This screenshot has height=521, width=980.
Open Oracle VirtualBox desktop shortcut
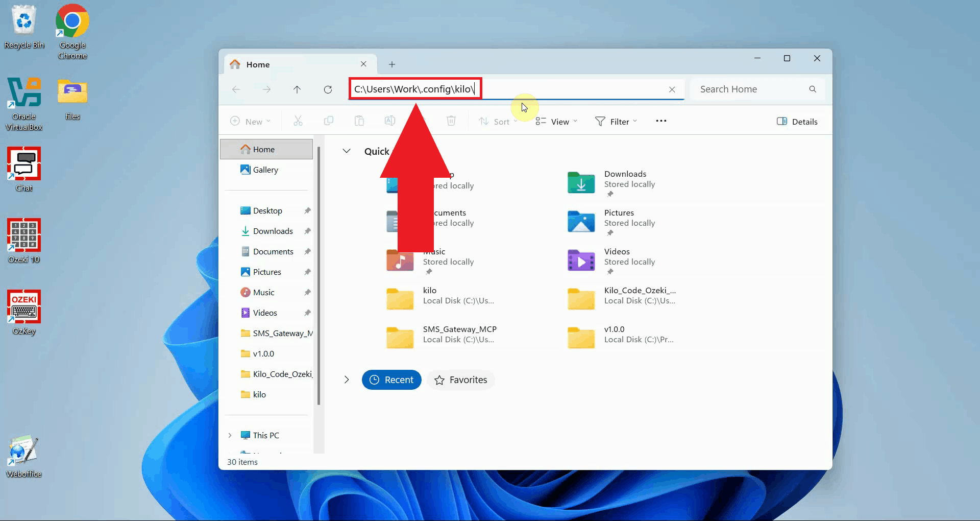(x=24, y=104)
